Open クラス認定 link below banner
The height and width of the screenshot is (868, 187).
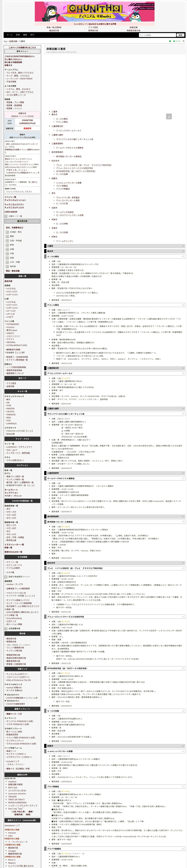[x=93, y=28]
